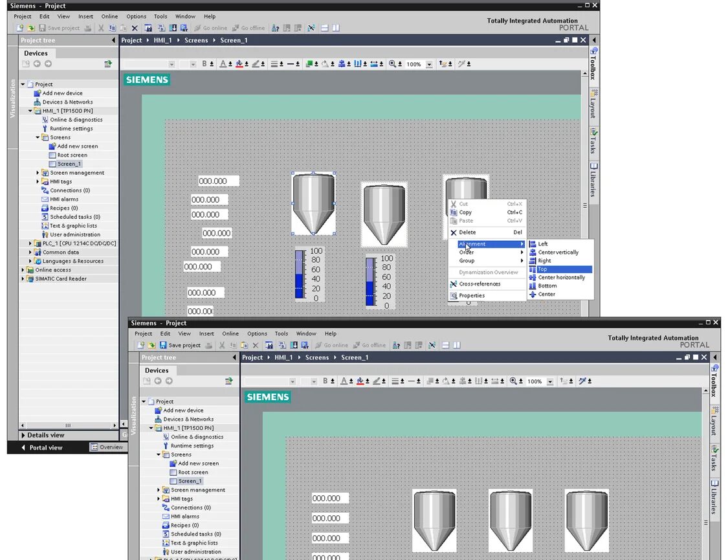Click the first level bar gauge in upper screen
This screenshot has width=728, height=560.
[309, 274]
